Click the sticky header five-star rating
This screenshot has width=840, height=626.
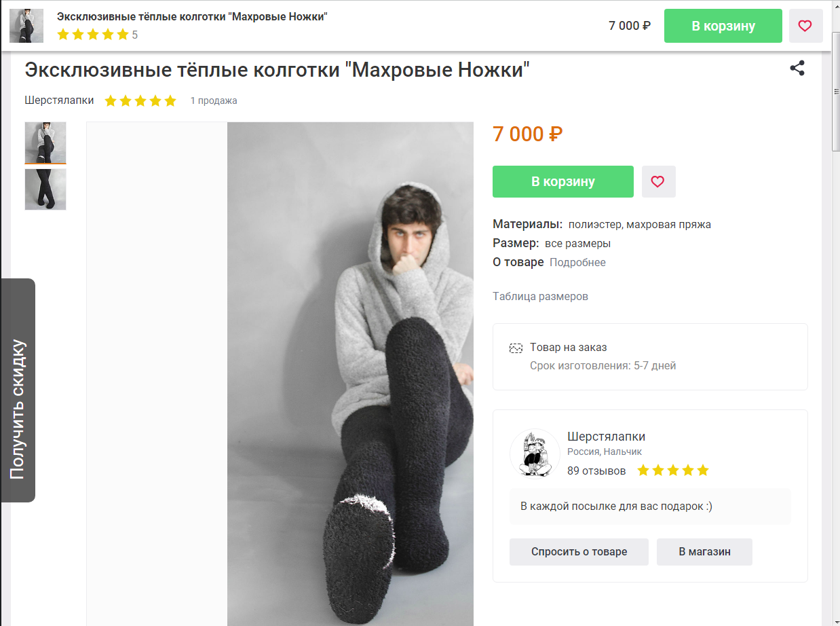point(93,35)
